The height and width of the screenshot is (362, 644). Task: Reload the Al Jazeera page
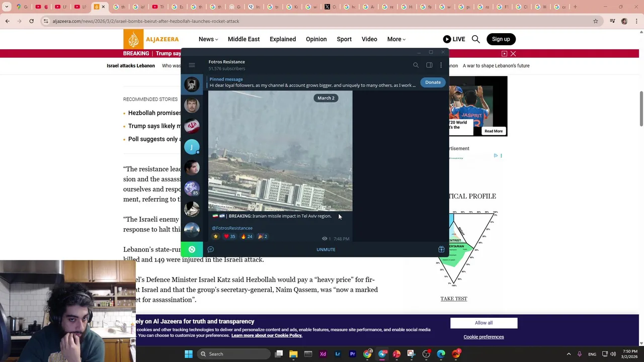coord(31,21)
